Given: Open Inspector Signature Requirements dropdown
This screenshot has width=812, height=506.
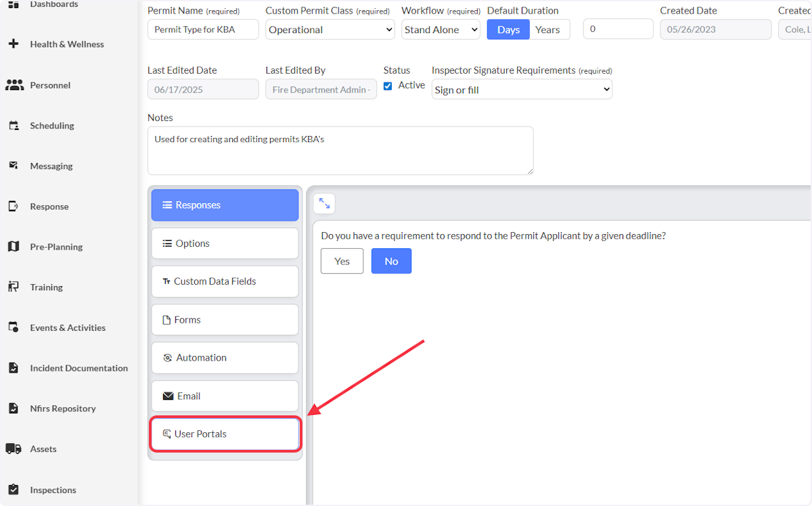Looking at the screenshot, I should pyautogui.click(x=522, y=89).
